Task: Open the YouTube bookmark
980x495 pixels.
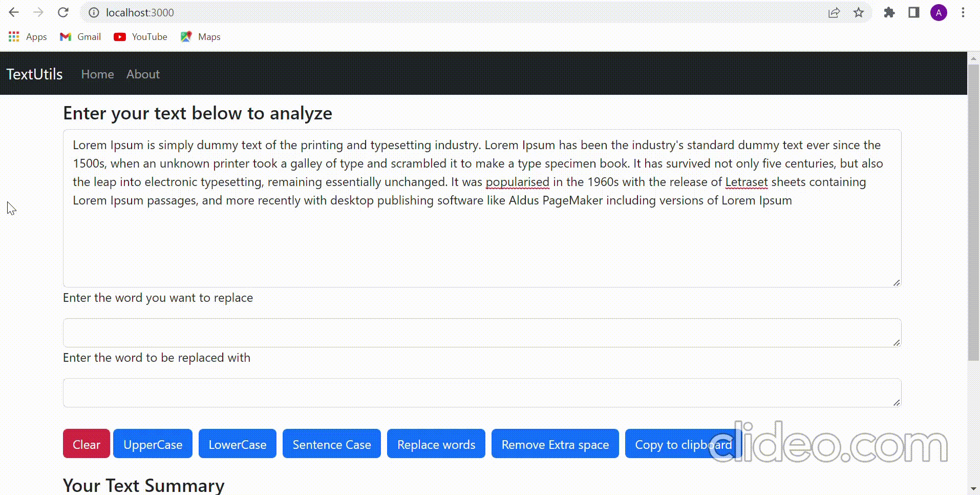Action: click(x=141, y=37)
